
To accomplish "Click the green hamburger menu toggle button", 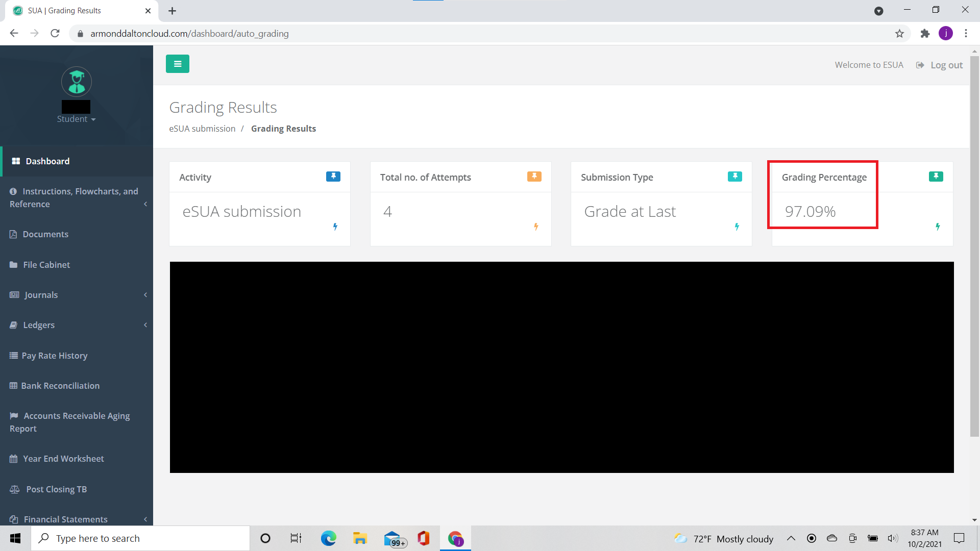I will coord(177,64).
